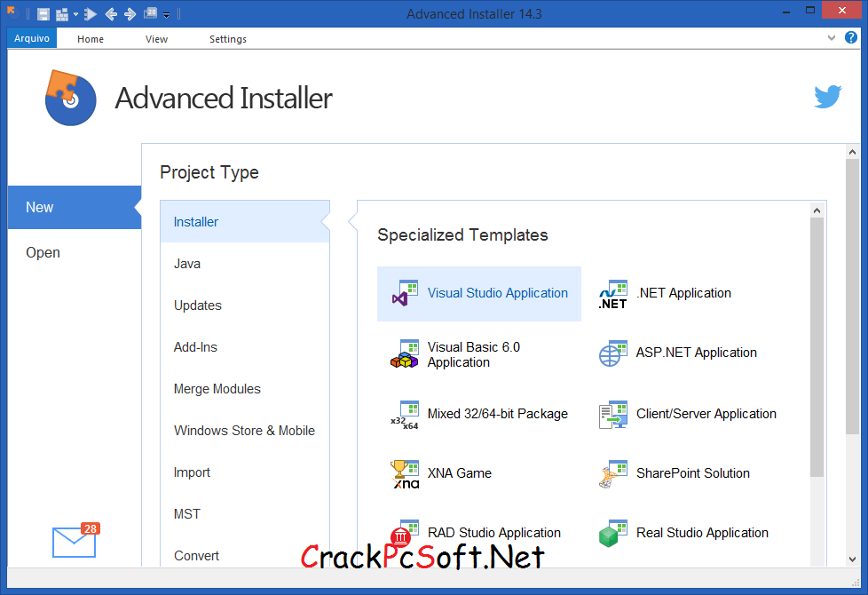Click the Advanced Installer puzzle disc logo
The image size is (868, 595).
tap(70, 98)
